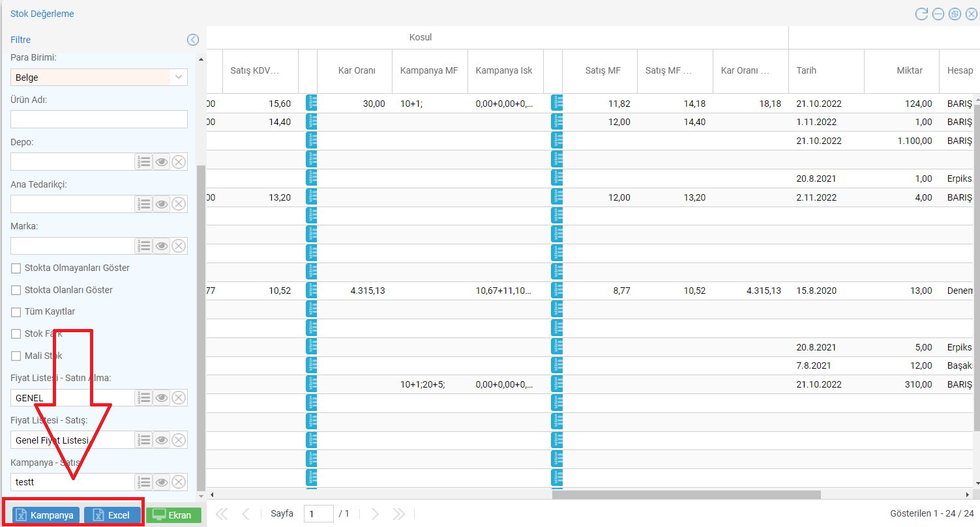This screenshot has width=980, height=527.
Task: Clear the Depo field
Action: point(179,162)
